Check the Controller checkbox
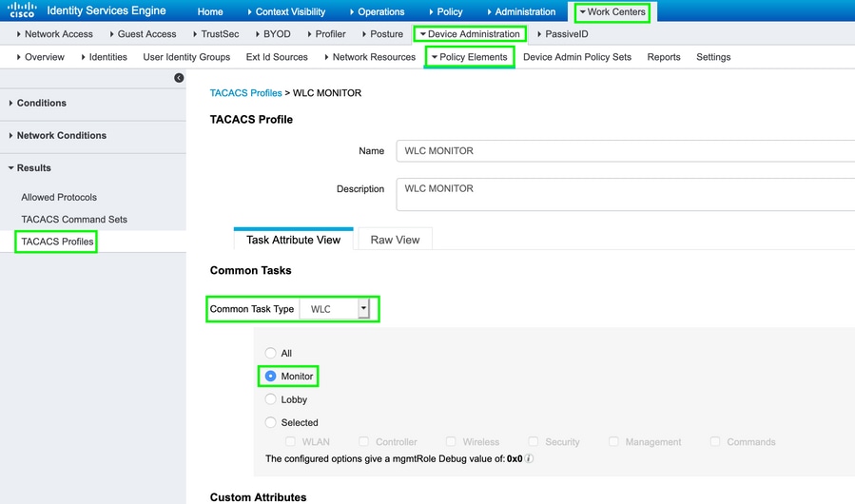Viewport: 855px width, 504px height. click(x=363, y=441)
